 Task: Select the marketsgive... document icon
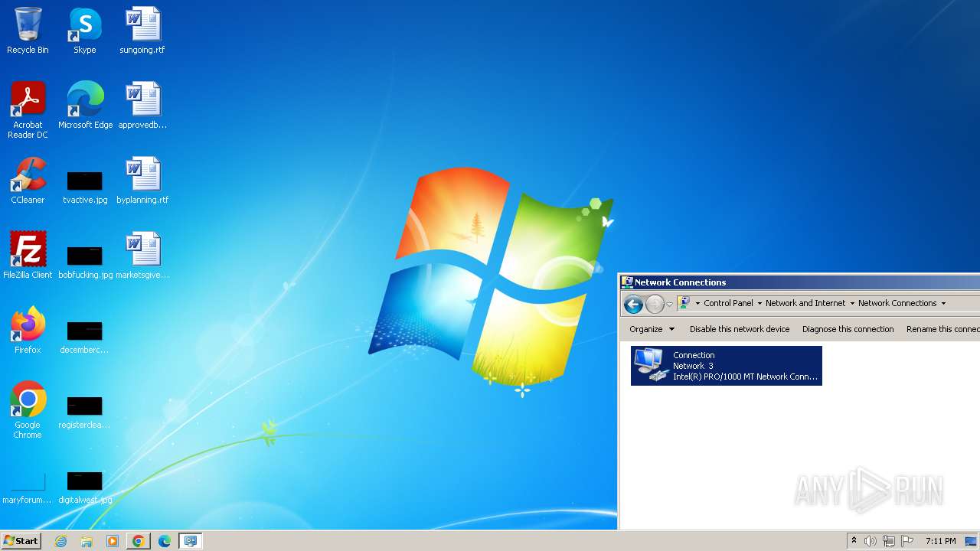pyautogui.click(x=142, y=256)
